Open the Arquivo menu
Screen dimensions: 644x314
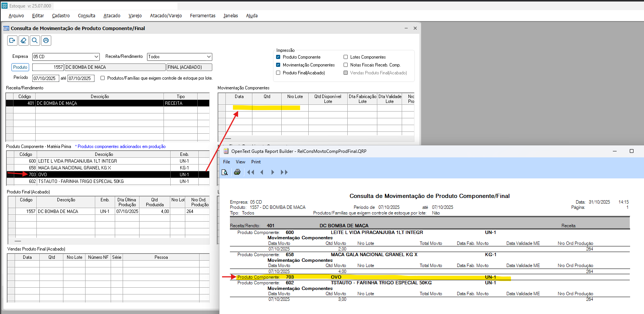click(x=16, y=16)
